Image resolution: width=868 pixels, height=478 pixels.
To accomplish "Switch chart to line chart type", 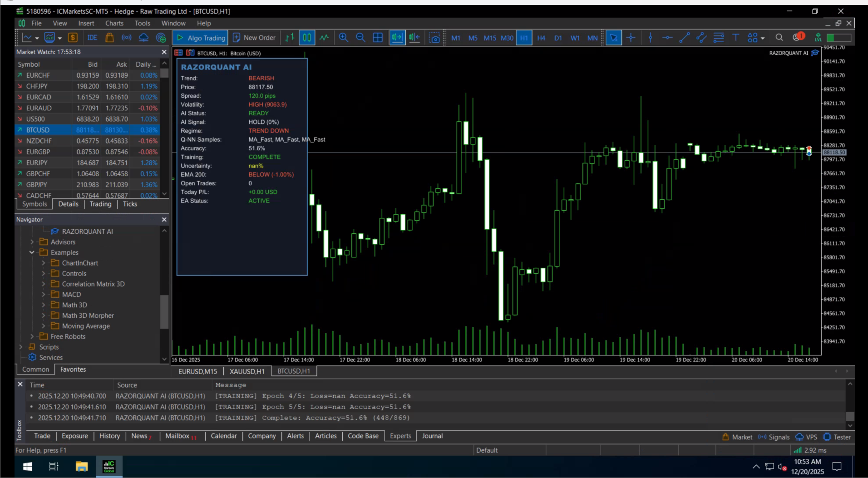I will (324, 38).
